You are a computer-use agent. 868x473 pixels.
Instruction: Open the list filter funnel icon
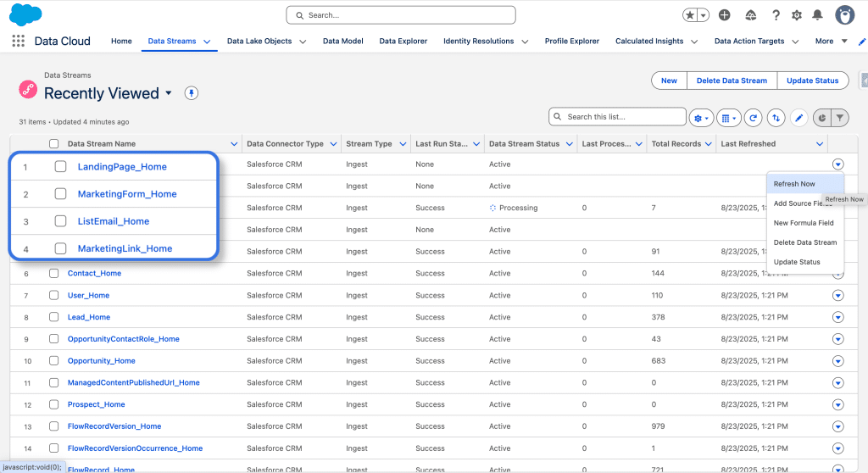pos(839,118)
